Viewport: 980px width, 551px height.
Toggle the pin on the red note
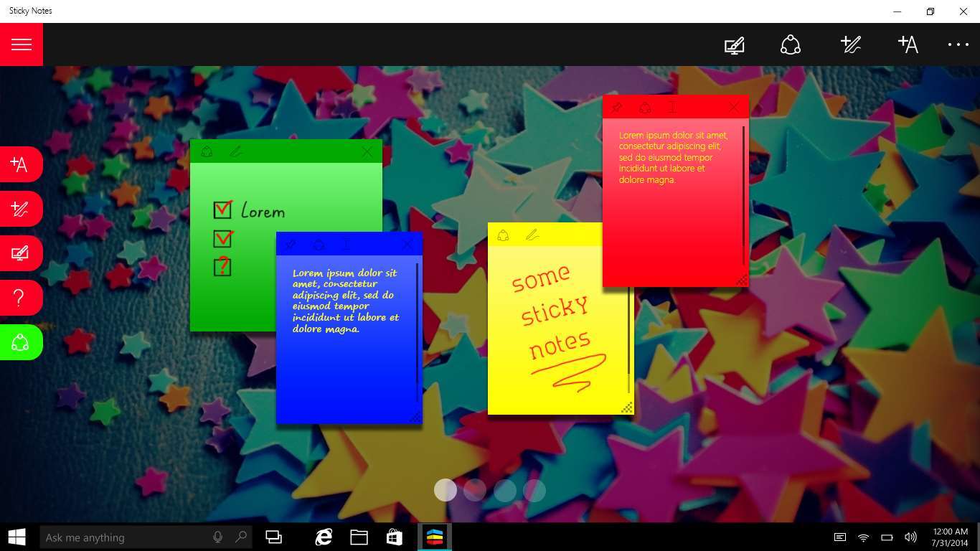pos(617,108)
